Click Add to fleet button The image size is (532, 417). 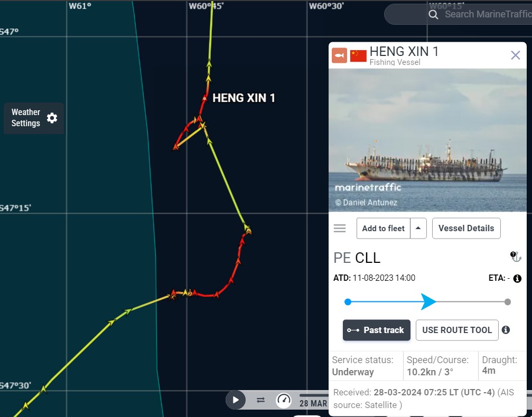[x=384, y=228]
